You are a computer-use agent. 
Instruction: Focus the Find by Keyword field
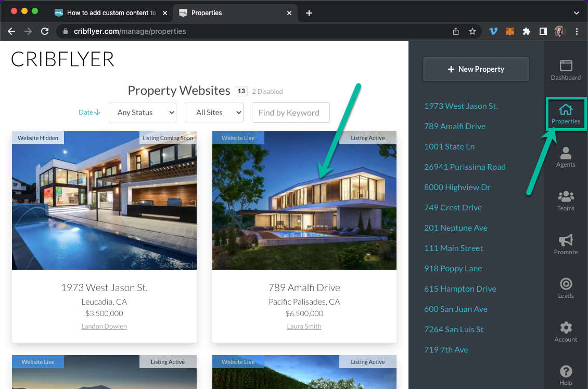pos(291,112)
